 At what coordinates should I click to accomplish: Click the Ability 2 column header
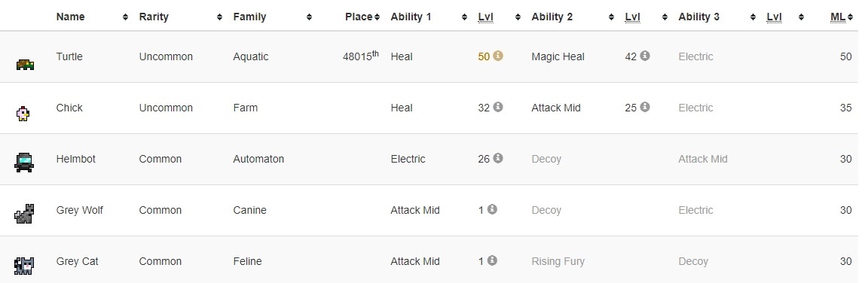click(x=552, y=17)
